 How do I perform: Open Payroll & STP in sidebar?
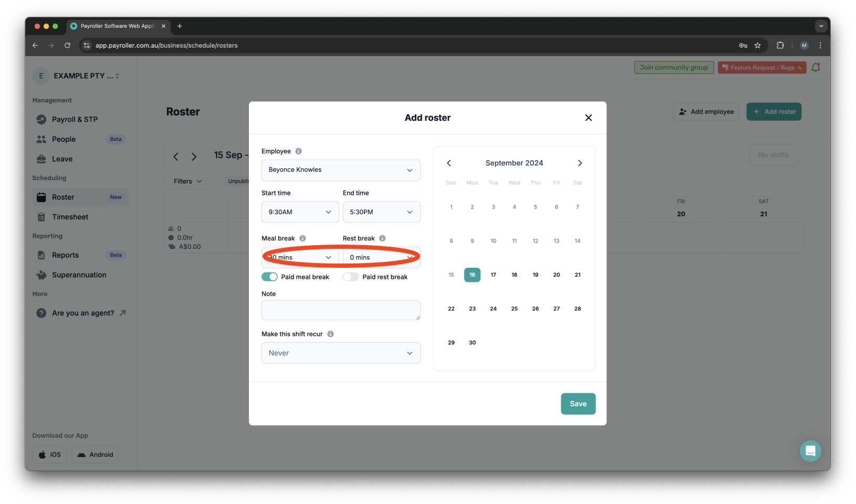[x=80, y=119]
